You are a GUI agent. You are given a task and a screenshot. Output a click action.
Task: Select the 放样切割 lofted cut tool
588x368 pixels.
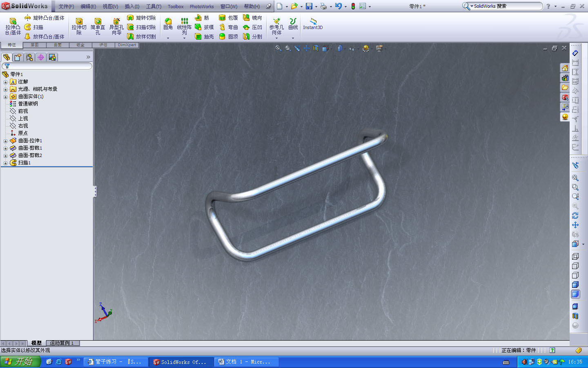(x=141, y=36)
